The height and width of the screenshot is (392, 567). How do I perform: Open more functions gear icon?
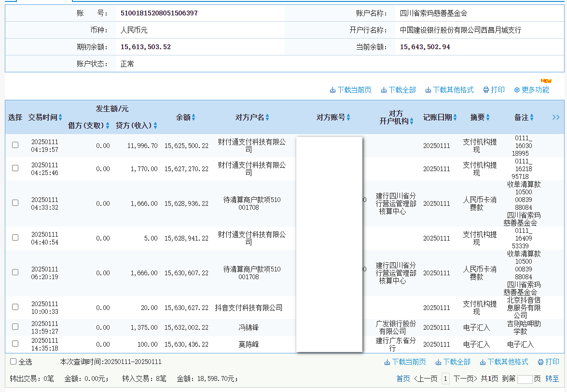point(517,90)
